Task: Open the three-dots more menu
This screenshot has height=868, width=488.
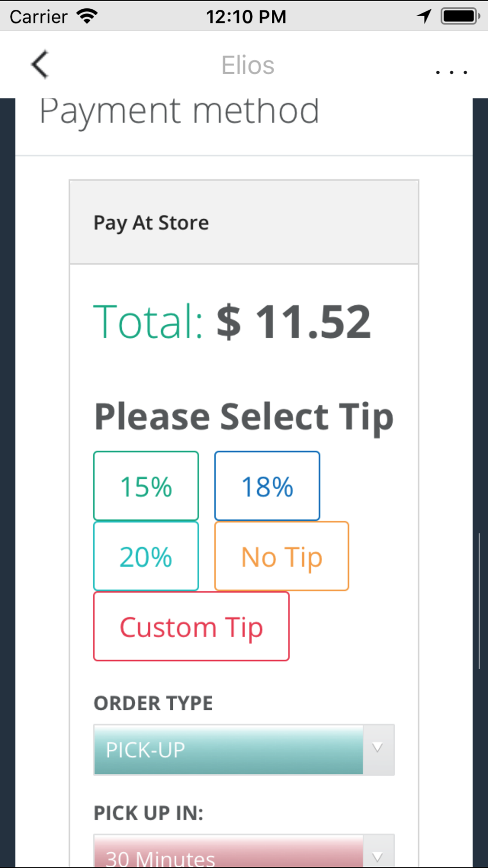Action: 451,72
